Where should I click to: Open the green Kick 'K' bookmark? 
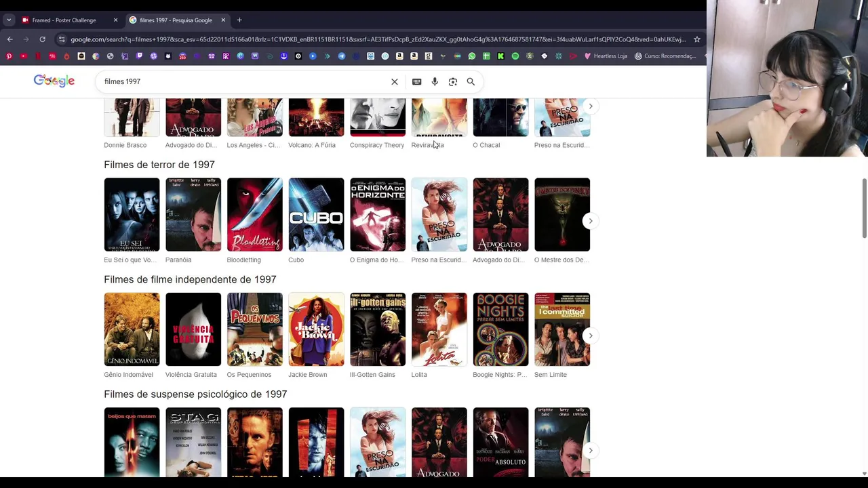click(x=501, y=56)
